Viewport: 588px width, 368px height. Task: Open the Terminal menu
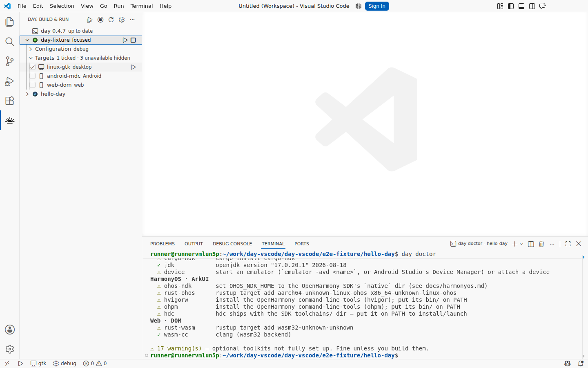(x=142, y=6)
